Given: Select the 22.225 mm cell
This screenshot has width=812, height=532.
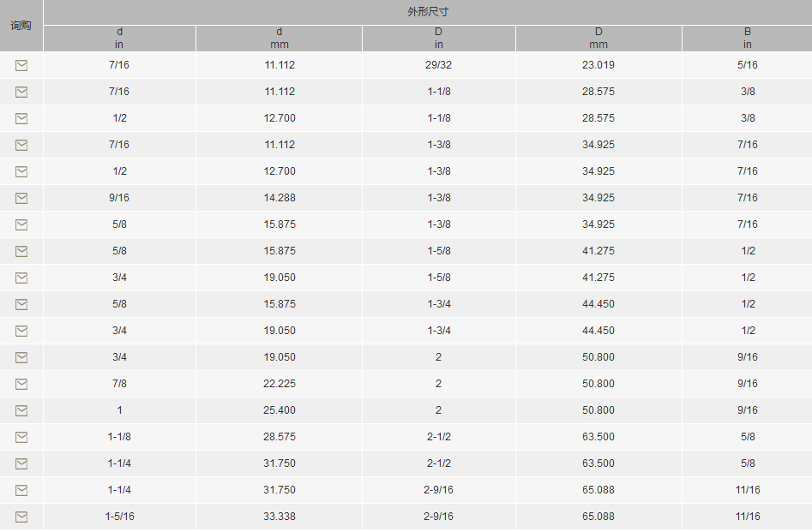Looking at the screenshot, I should tap(280, 384).
